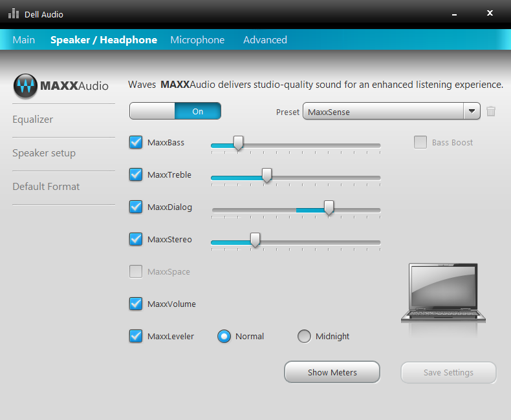This screenshot has height=420, width=511.
Task: Open Speaker setup in sidebar
Action: (x=44, y=153)
